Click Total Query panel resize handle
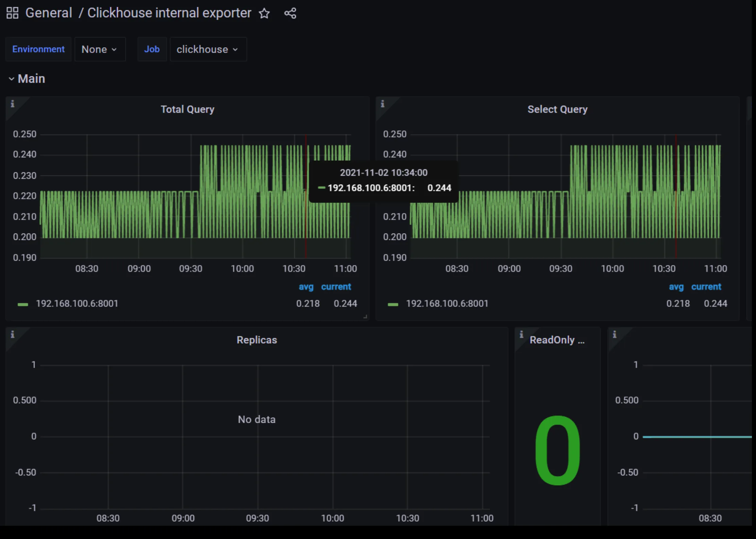Viewport: 756px width, 539px height. (x=365, y=317)
